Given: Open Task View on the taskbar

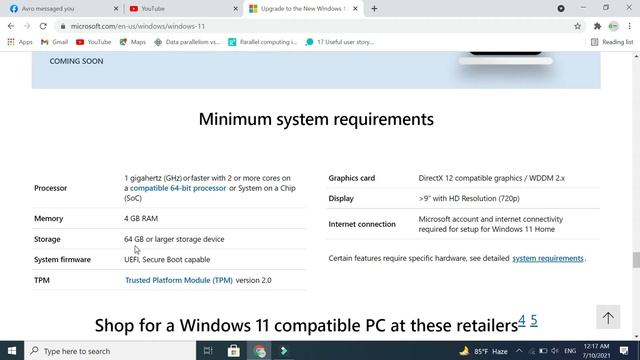Looking at the screenshot, I should pyautogui.click(x=208, y=351).
